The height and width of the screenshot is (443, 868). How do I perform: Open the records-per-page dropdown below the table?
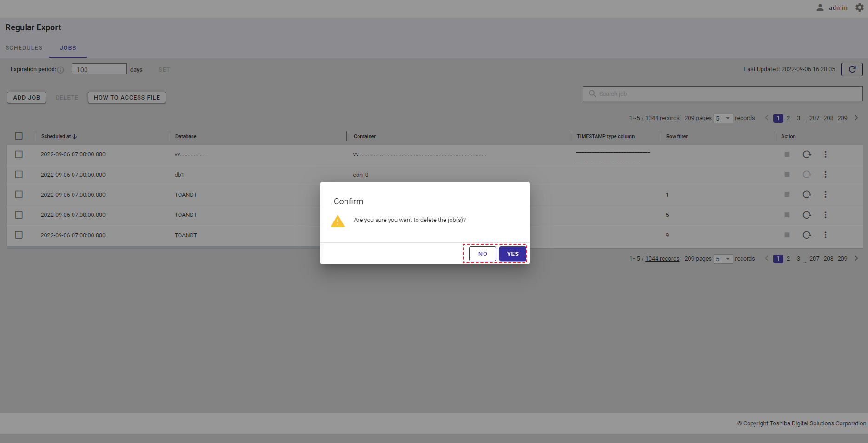pos(723,259)
